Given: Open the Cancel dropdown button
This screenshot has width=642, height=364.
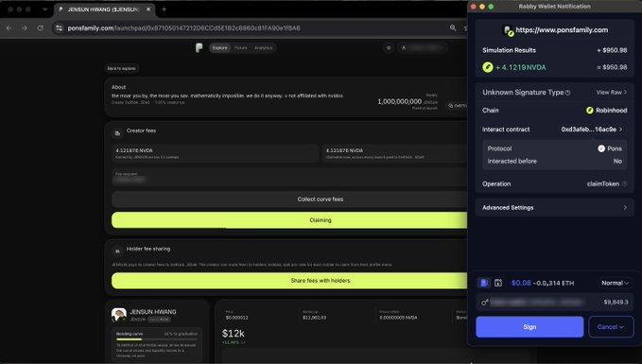Looking at the screenshot, I should (611, 327).
